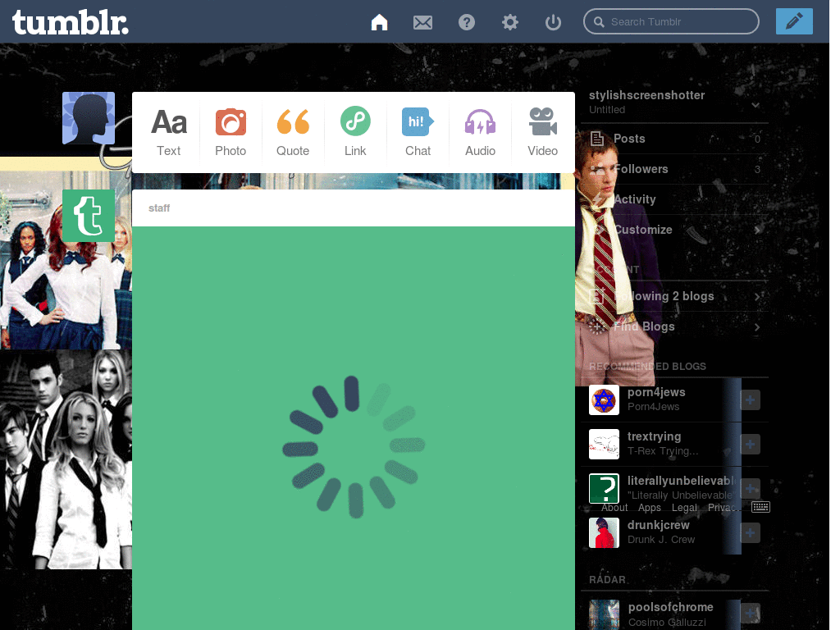
Task: Open recommended blog trextrying
Action: pos(654,436)
